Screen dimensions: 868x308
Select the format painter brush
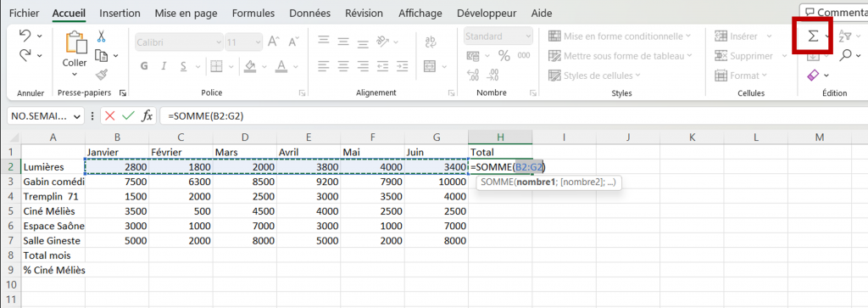102,74
